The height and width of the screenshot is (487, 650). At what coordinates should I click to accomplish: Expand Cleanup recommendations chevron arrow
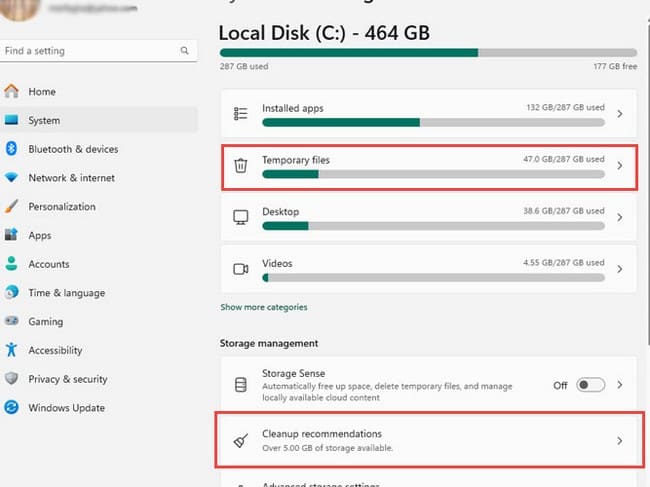(620, 440)
